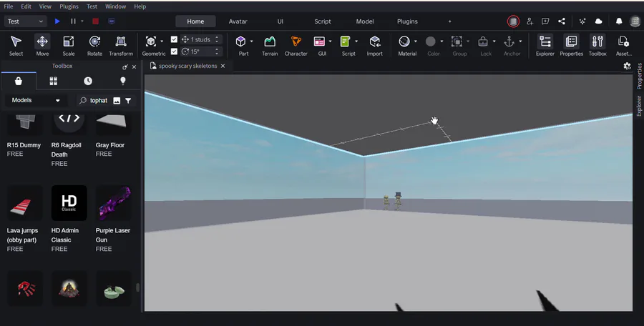Click the Import button

coord(374,45)
